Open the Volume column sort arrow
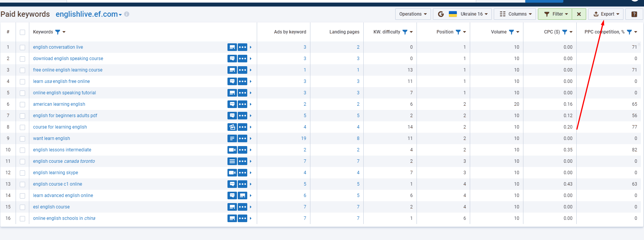This screenshot has height=240, width=644. (518, 32)
